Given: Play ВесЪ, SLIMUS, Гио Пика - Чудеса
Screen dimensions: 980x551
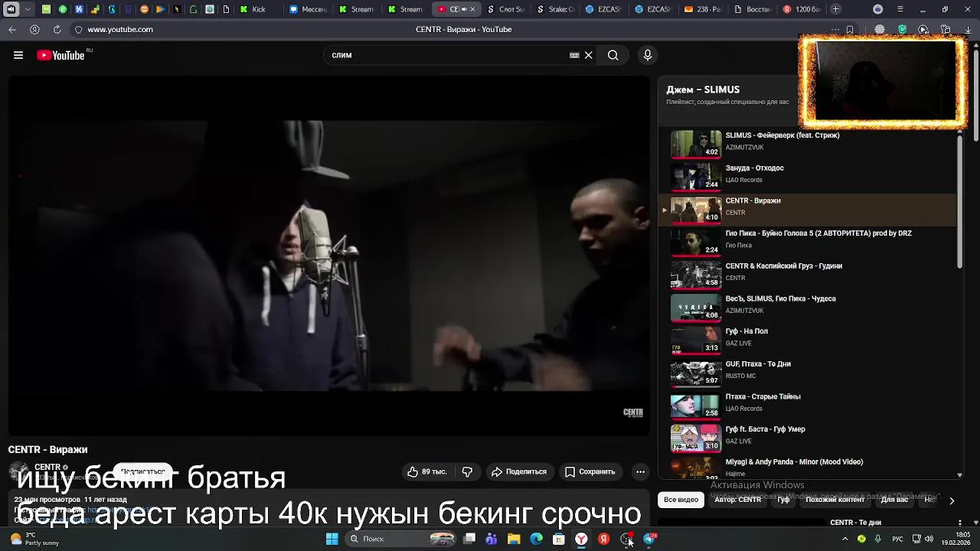Looking at the screenshot, I should pos(808,307).
